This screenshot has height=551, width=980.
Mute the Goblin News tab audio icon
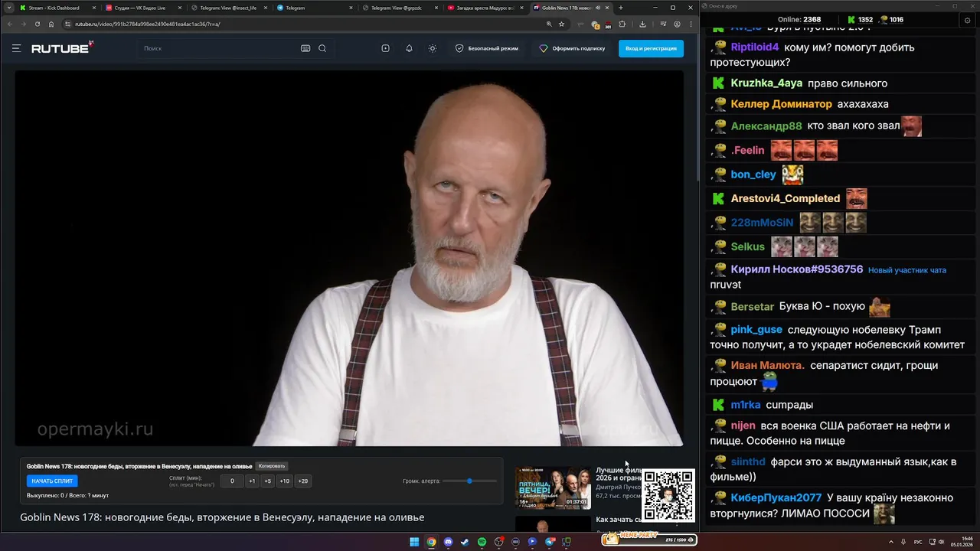(596, 8)
